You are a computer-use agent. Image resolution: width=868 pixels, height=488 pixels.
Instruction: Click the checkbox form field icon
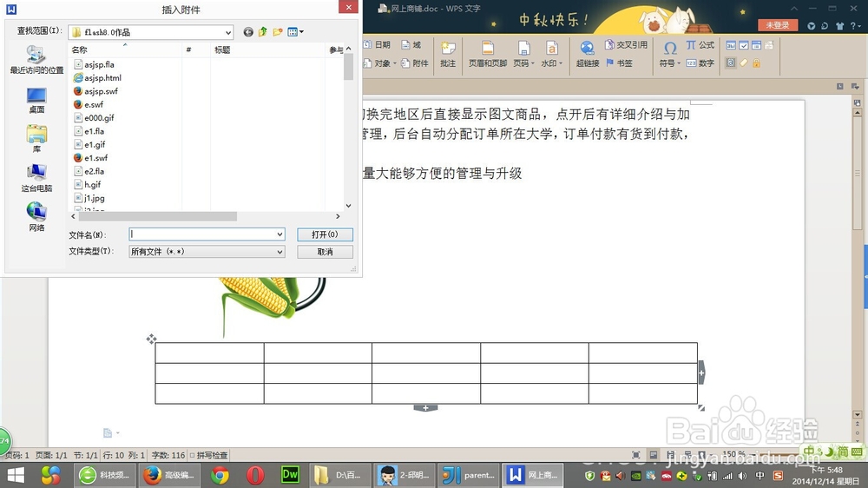coord(744,45)
